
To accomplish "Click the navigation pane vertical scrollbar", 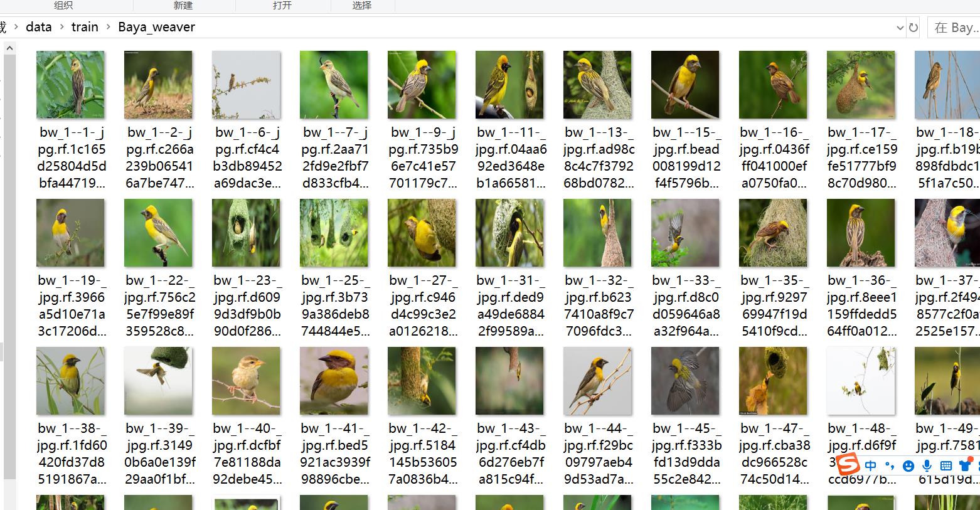I will click(9, 267).
